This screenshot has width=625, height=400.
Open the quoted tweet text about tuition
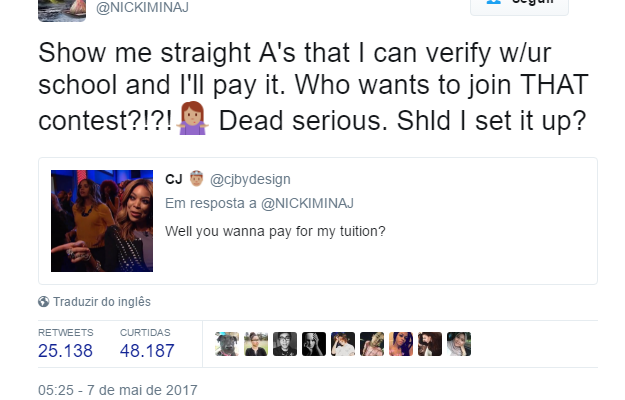tap(275, 231)
